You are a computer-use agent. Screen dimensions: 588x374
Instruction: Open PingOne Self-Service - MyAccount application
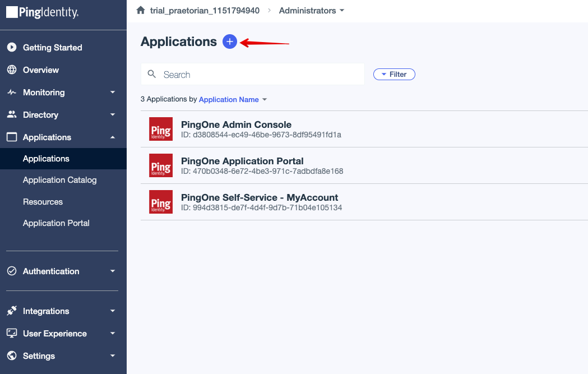coord(260,197)
